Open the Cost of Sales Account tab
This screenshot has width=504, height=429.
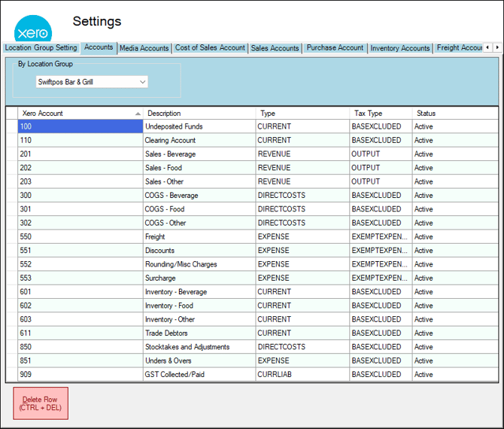click(210, 48)
